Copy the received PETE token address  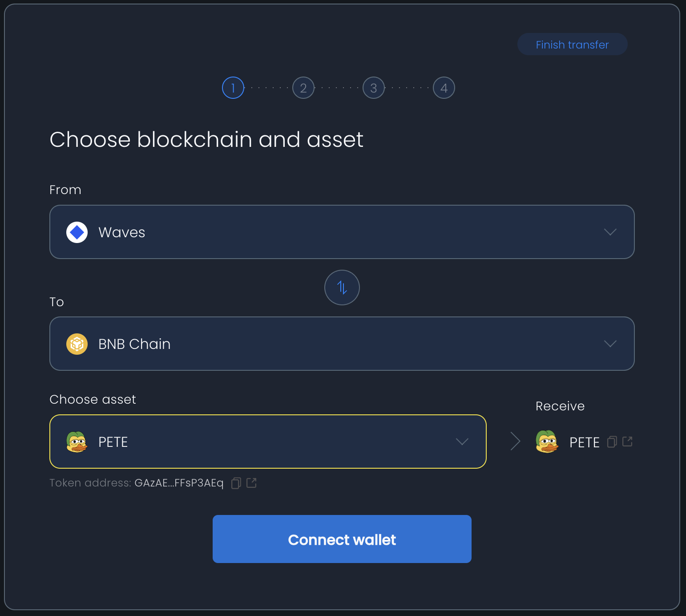click(x=612, y=442)
